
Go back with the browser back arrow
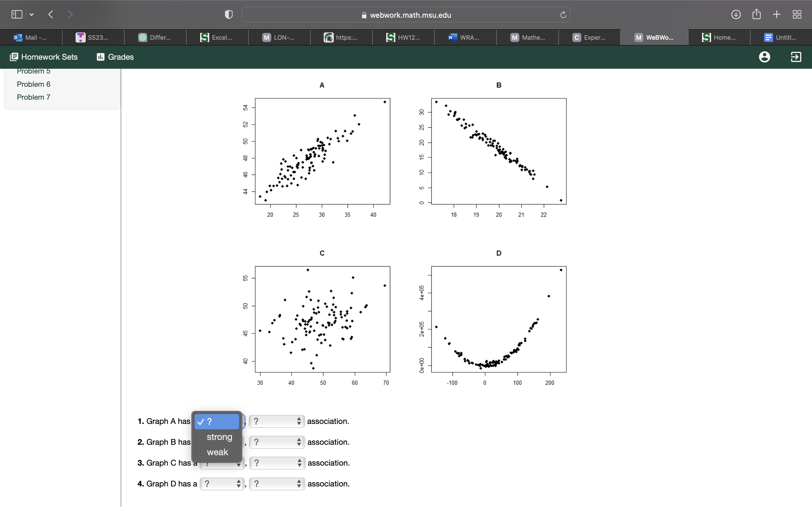[x=51, y=14]
